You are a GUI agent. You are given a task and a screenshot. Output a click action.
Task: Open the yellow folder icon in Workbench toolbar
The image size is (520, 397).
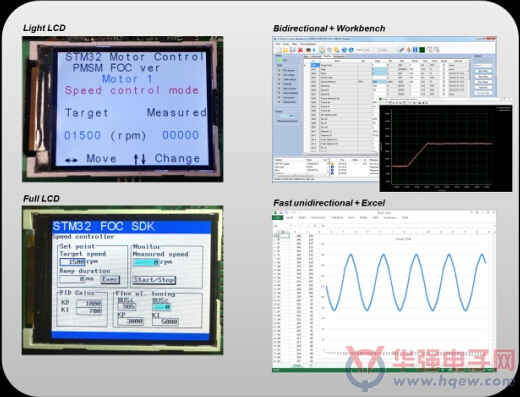pos(285,50)
